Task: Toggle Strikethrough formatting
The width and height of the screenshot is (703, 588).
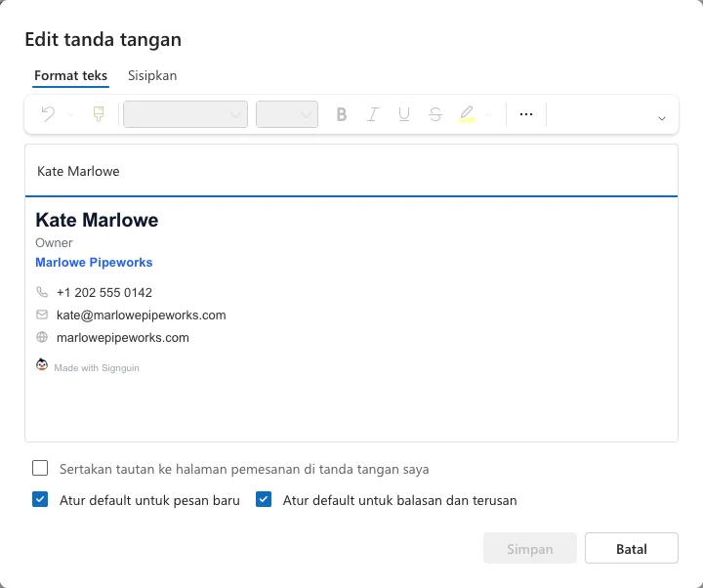Action: coord(435,114)
